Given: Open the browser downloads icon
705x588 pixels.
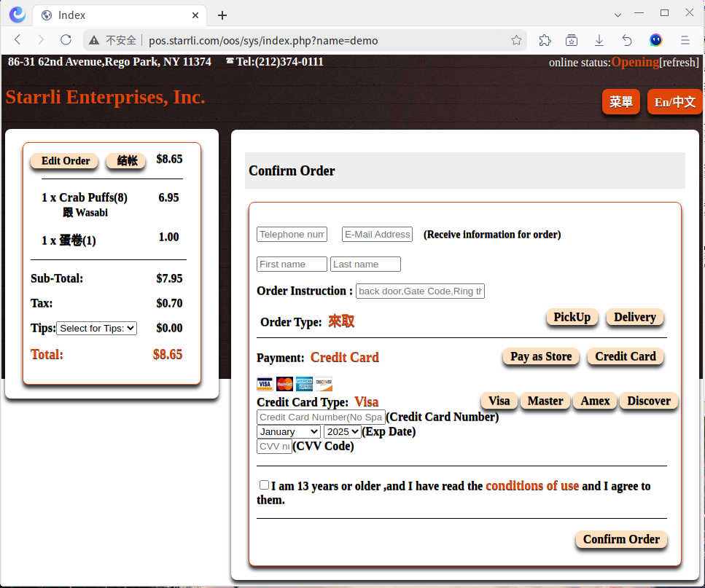Looking at the screenshot, I should [x=599, y=40].
